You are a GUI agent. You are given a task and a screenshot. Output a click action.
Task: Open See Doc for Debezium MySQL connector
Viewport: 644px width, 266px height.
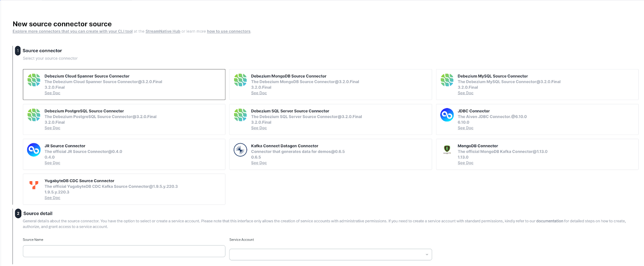click(465, 93)
